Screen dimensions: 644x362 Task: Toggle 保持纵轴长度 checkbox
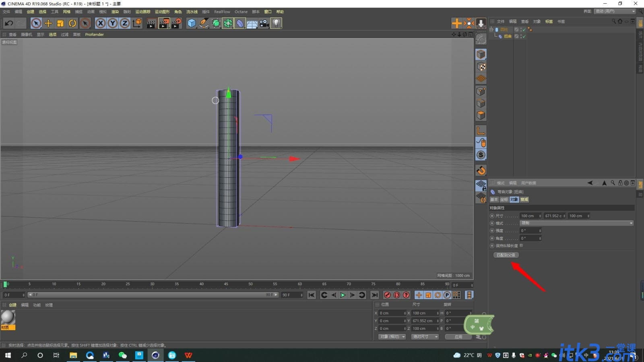tap(521, 245)
